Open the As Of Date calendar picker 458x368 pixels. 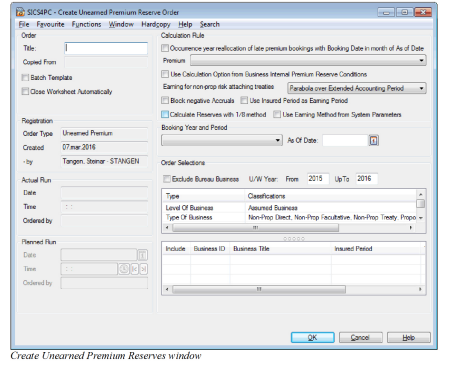pyautogui.click(x=374, y=141)
